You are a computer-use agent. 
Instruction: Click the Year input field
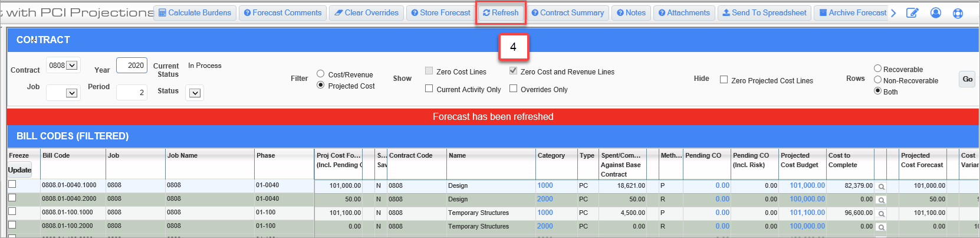(x=131, y=66)
